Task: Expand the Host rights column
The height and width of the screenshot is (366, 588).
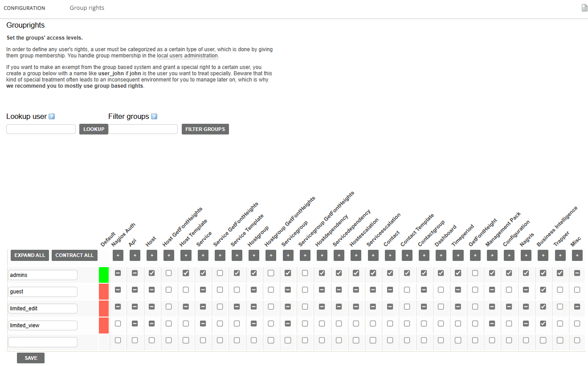Action: [x=152, y=256]
